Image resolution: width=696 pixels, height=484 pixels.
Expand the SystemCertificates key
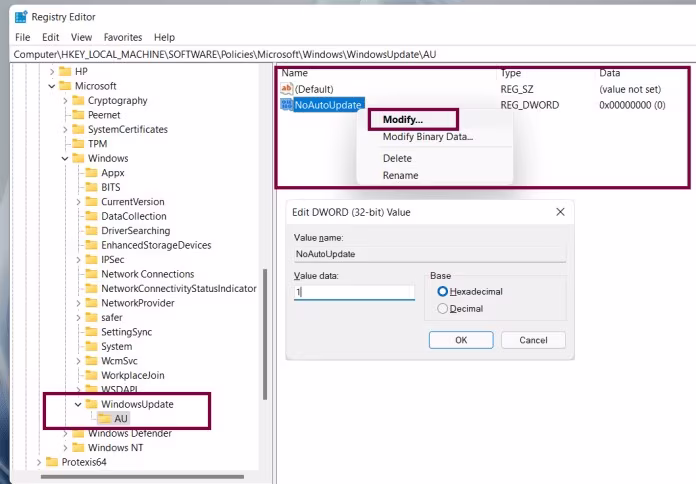tap(65, 130)
